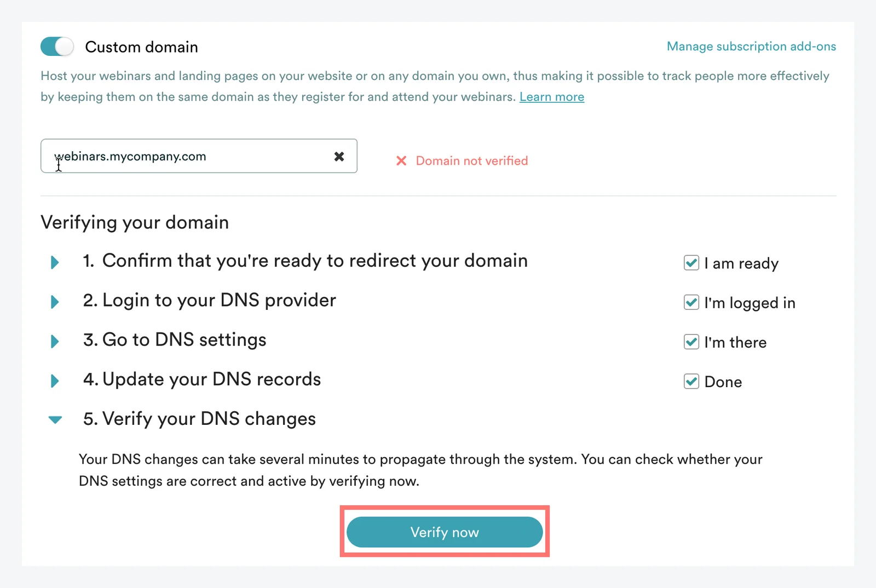Turn off the Custom domain switch
The width and height of the screenshot is (876, 588).
(57, 47)
